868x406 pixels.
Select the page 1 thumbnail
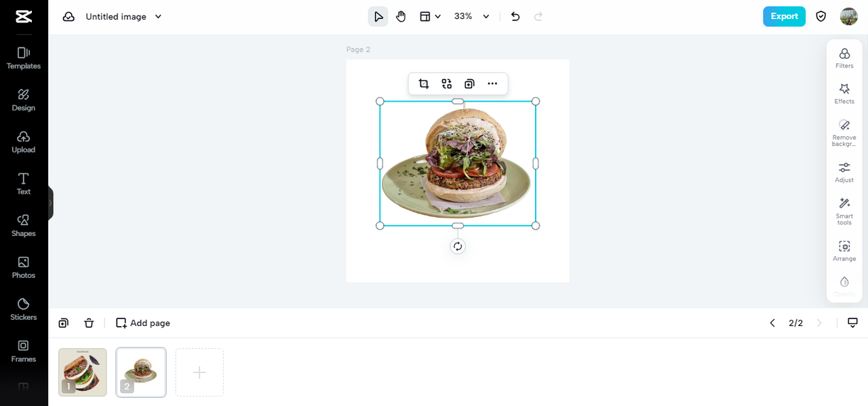[83, 372]
